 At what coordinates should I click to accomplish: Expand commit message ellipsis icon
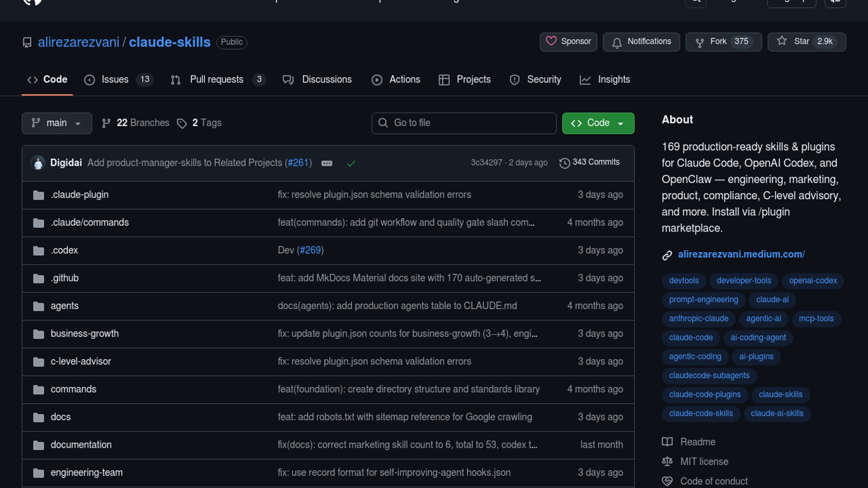(x=326, y=163)
